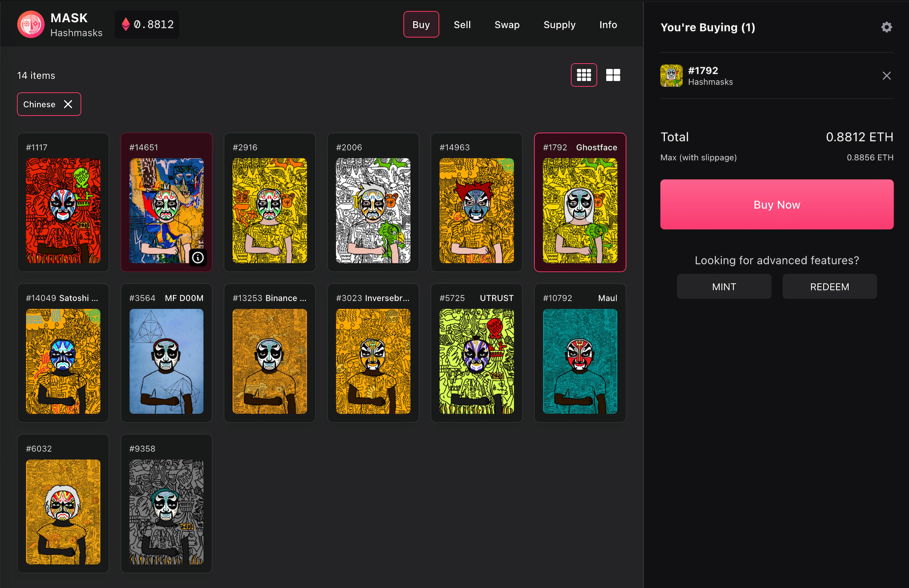The width and height of the screenshot is (909, 588).
Task: Open the Info tab
Action: [608, 25]
